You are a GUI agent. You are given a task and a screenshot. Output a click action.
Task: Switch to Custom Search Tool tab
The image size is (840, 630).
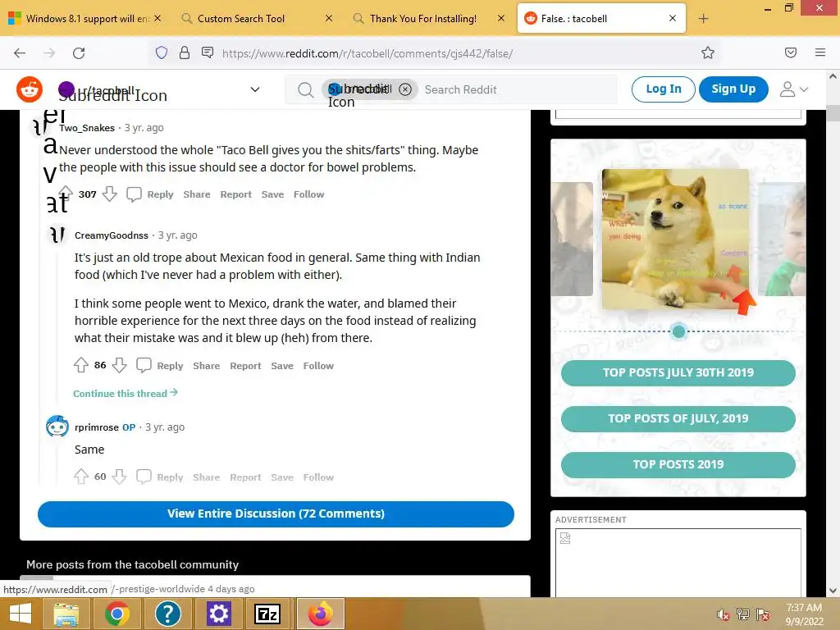258,19
